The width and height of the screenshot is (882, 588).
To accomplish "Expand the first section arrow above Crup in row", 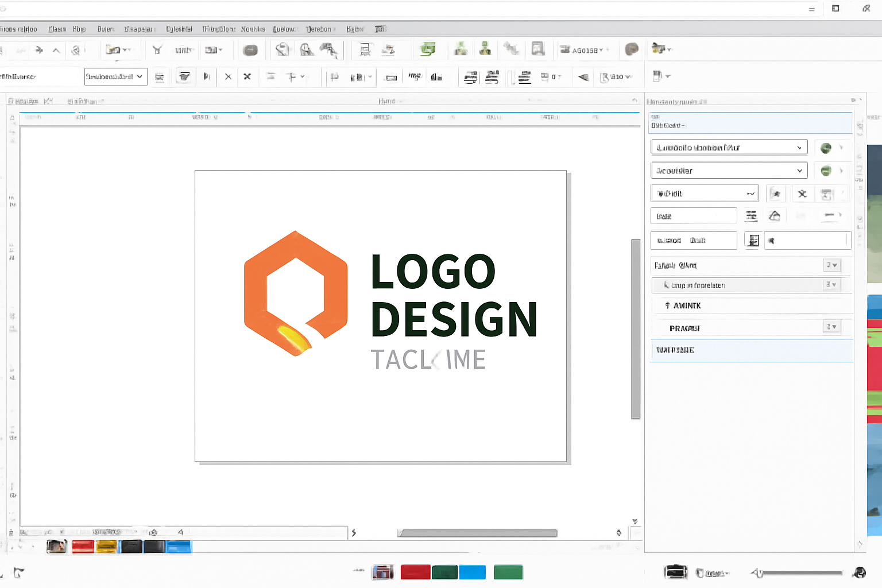I will [832, 265].
